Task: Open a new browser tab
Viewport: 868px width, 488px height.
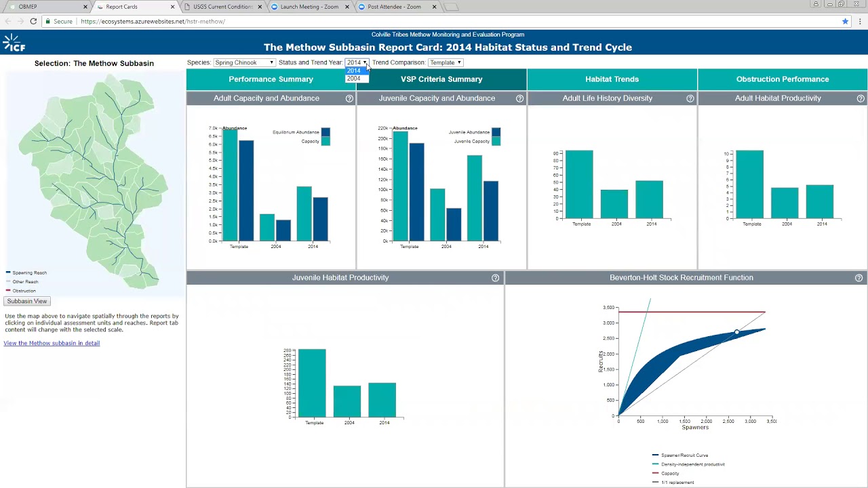Action: 452,7
